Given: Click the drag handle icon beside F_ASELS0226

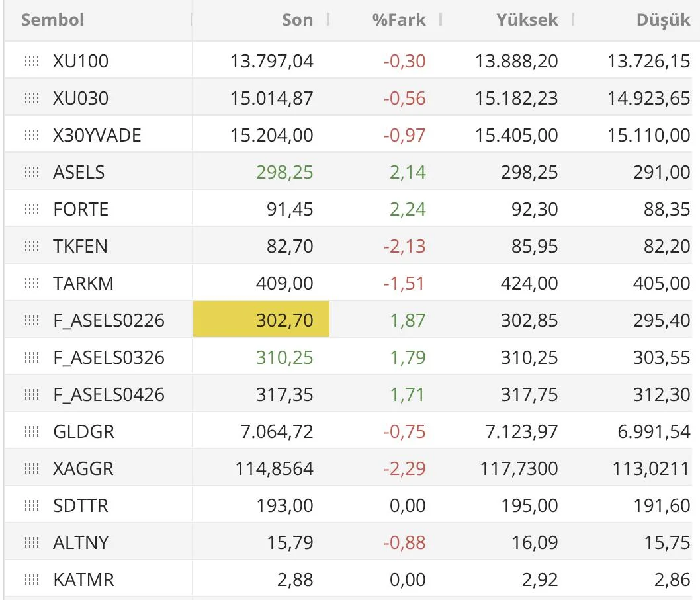Looking at the screenshot, I should click(x=31, y=321).
